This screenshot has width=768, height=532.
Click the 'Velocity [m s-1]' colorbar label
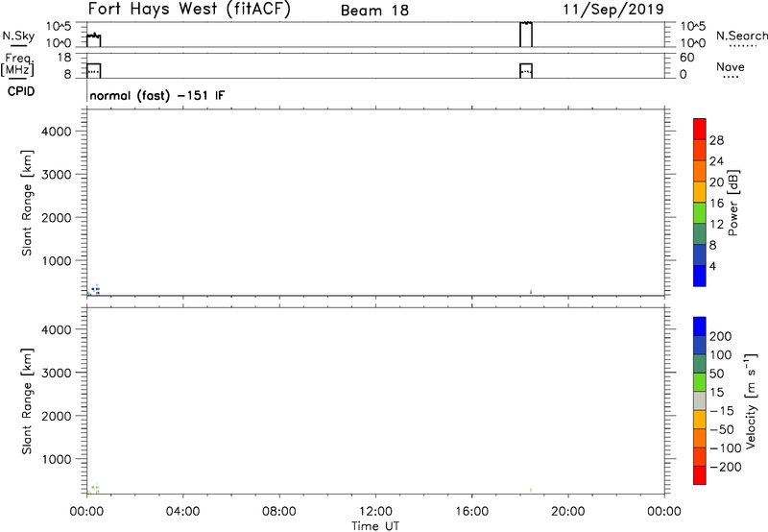[x=751, y=400]
